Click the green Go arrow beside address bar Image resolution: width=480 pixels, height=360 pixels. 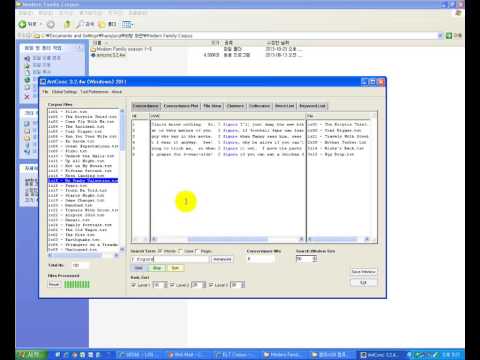(x=449, y=35)
